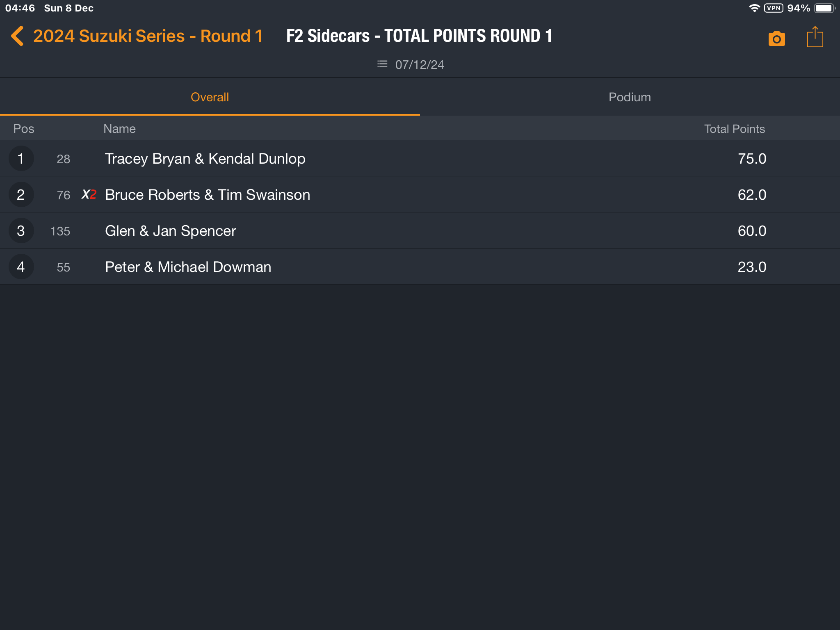Select the Overall tab

[x=210, y=97]
